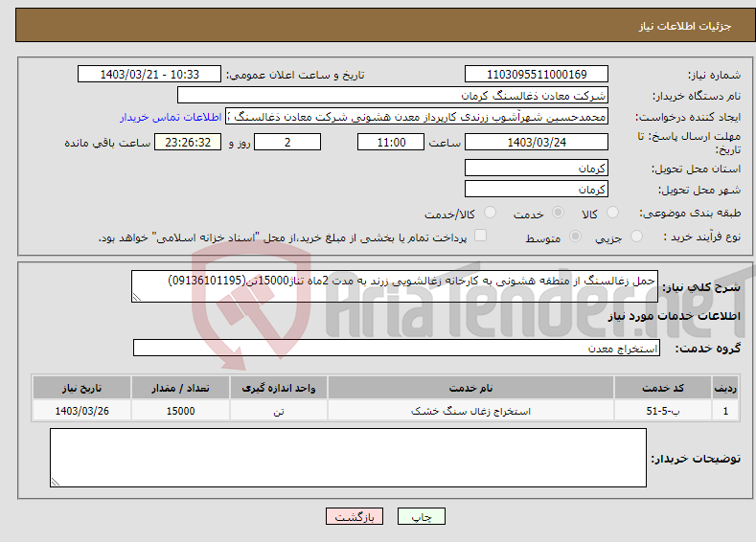Click the ردیف column header
The image size is (756, 542).
pos(725,388)
